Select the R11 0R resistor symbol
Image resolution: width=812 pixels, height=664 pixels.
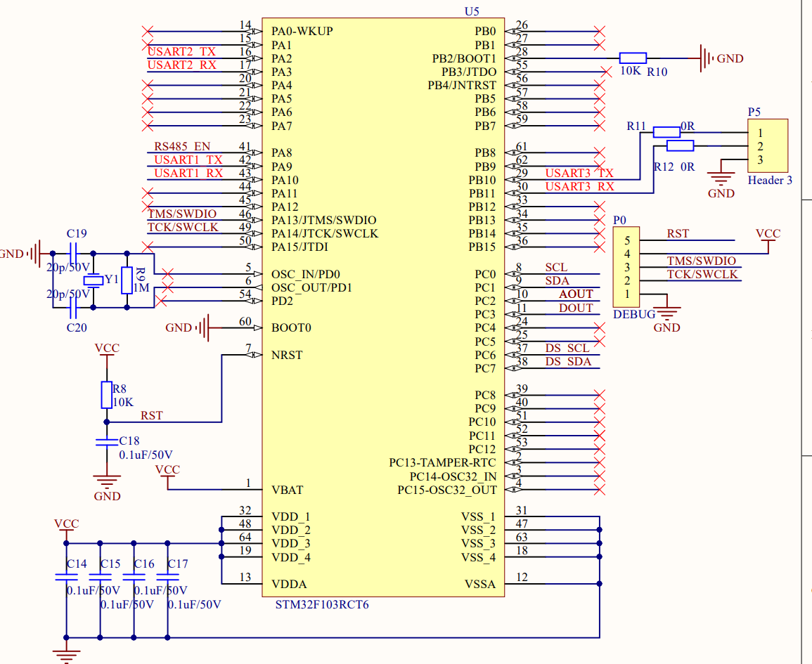click(666, 132)
